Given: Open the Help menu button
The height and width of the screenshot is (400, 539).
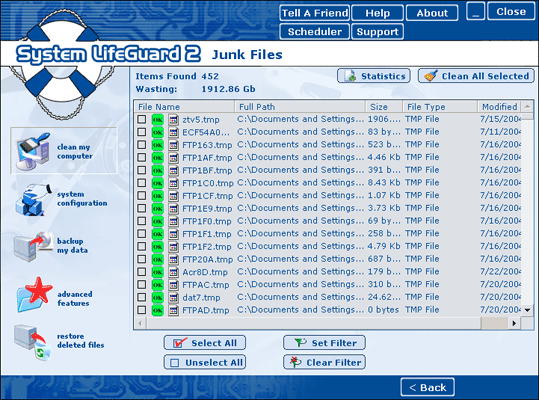Looking at the screenshot, I should (x=377, y=13).
